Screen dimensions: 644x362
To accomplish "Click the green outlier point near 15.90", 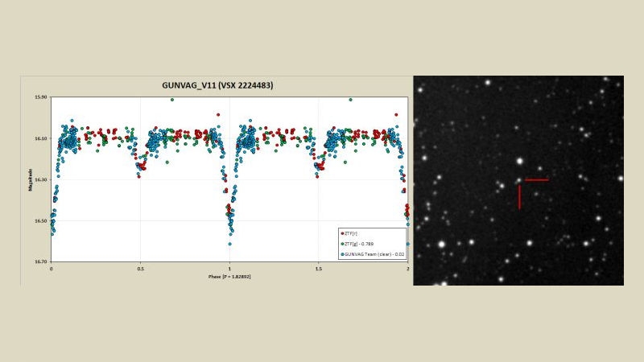I will 171,100.
